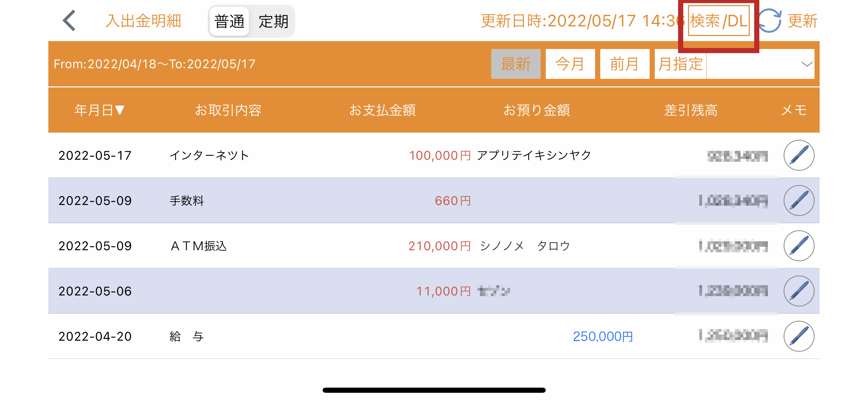Select the 2022-05-09 ATM振込 transaction row

point(434,246)
